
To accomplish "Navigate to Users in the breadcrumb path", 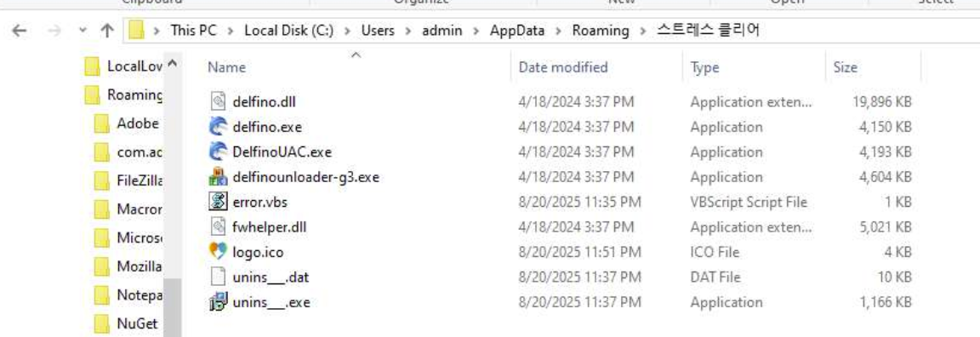I will point(378,31).
